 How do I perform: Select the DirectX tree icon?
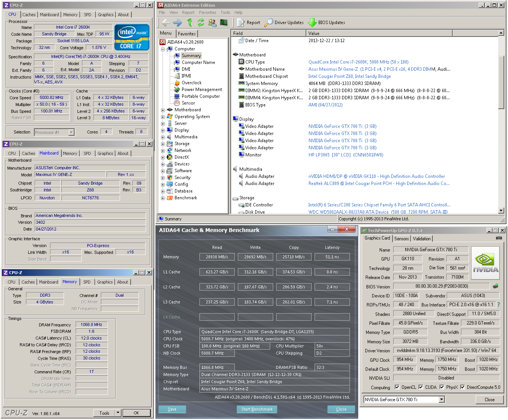click(x=170, y=157)
